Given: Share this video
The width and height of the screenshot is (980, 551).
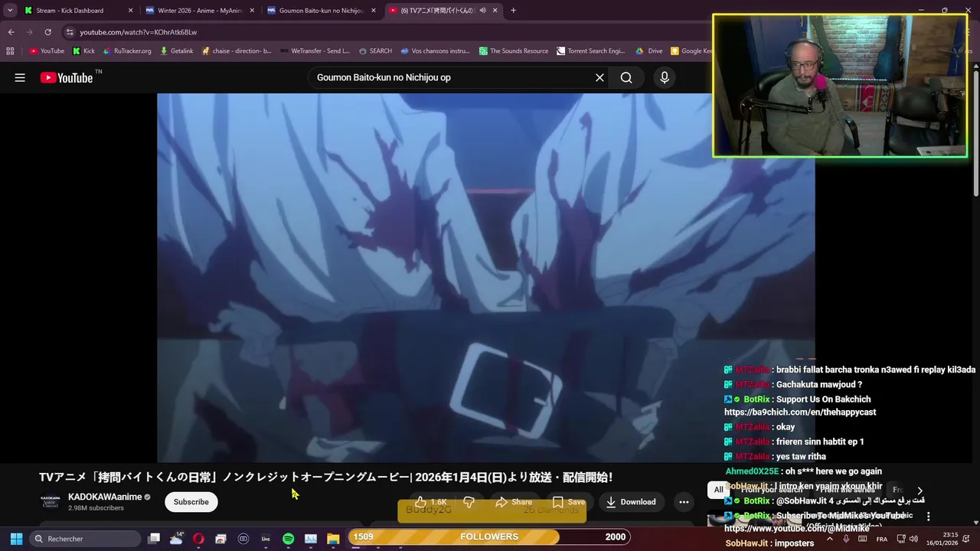Looking at the screenshot, I should point(513,502).
